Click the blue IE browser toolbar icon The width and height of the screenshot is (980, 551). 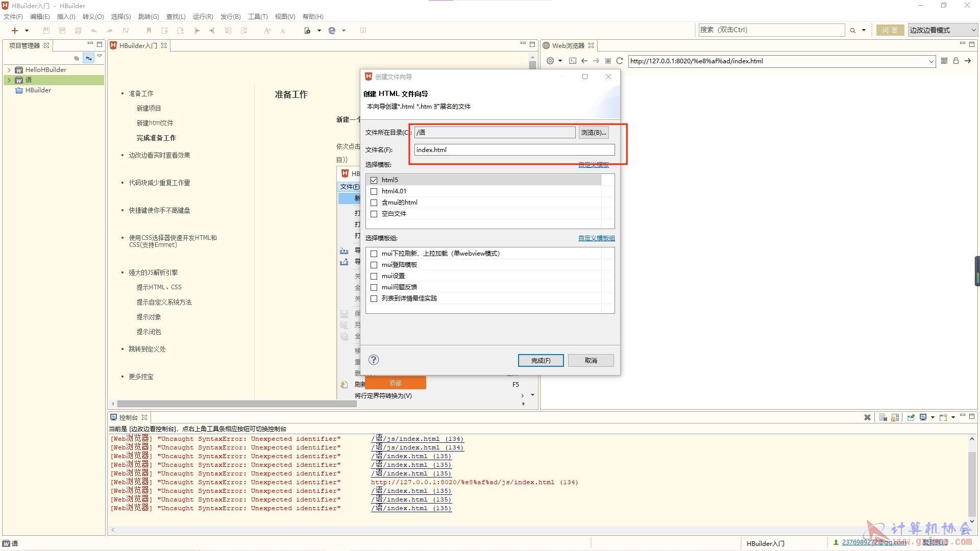point(332,31)
